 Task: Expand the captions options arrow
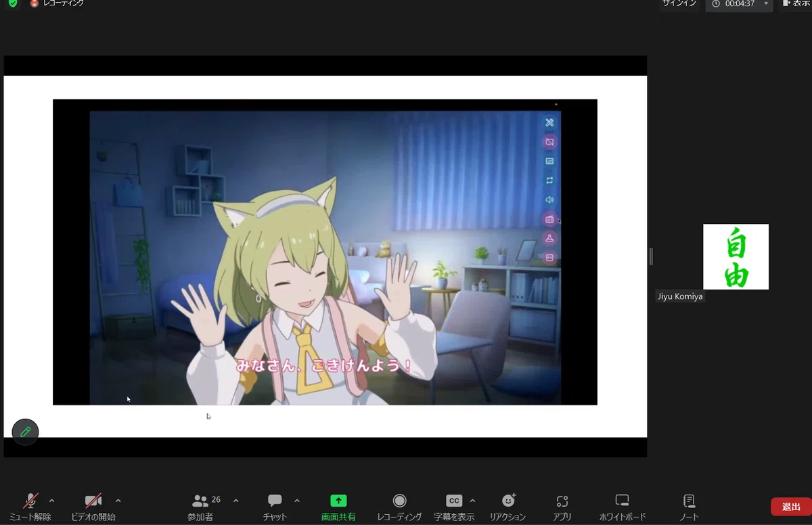(x=472, y=501)
